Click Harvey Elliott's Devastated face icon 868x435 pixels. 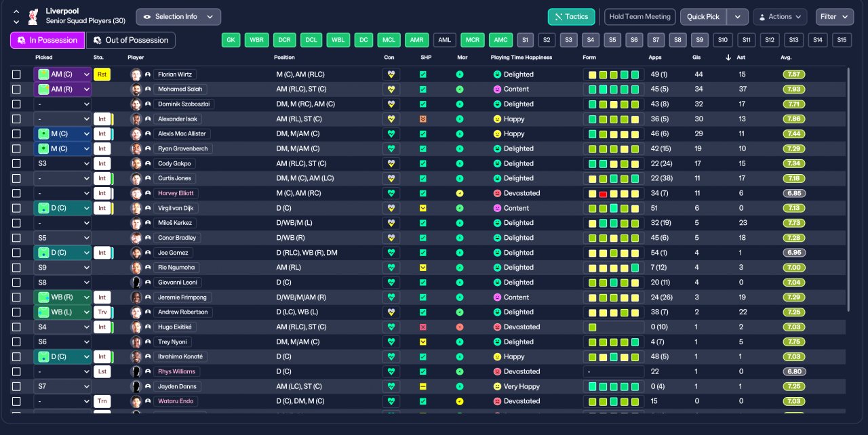(x=497, y=193)
